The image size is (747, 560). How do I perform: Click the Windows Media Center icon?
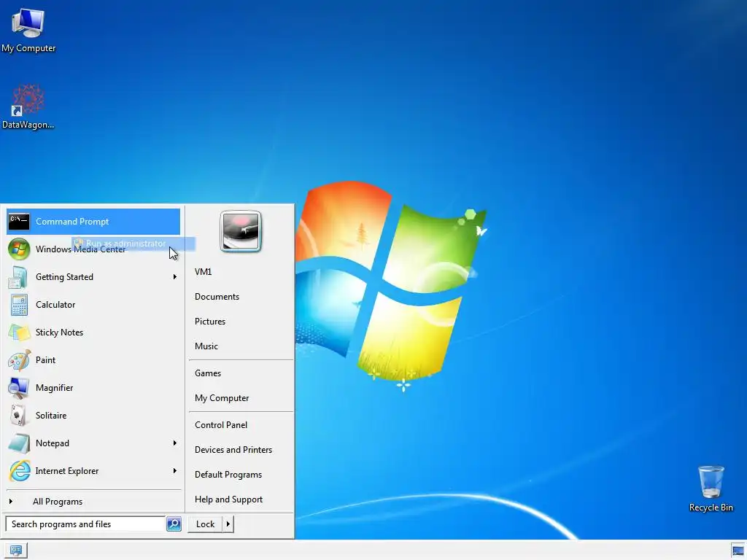tap(19, 249)
